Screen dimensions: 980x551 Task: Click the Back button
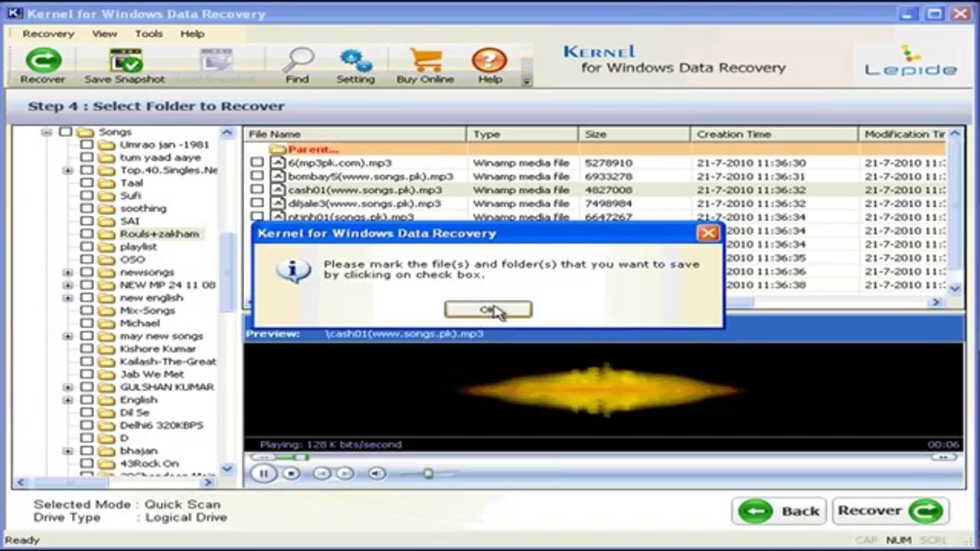pos(778,511)
